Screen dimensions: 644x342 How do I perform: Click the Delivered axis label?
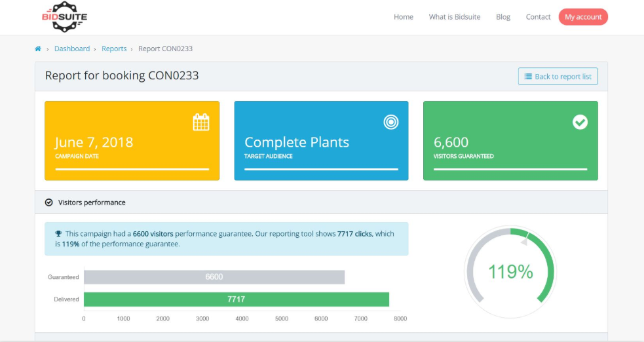[x=66, y=299]
